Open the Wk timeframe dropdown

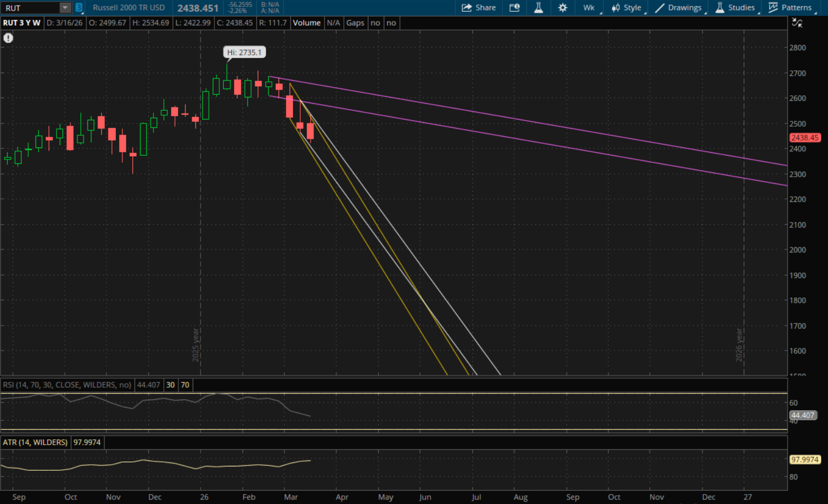click(x=589, y=8)
